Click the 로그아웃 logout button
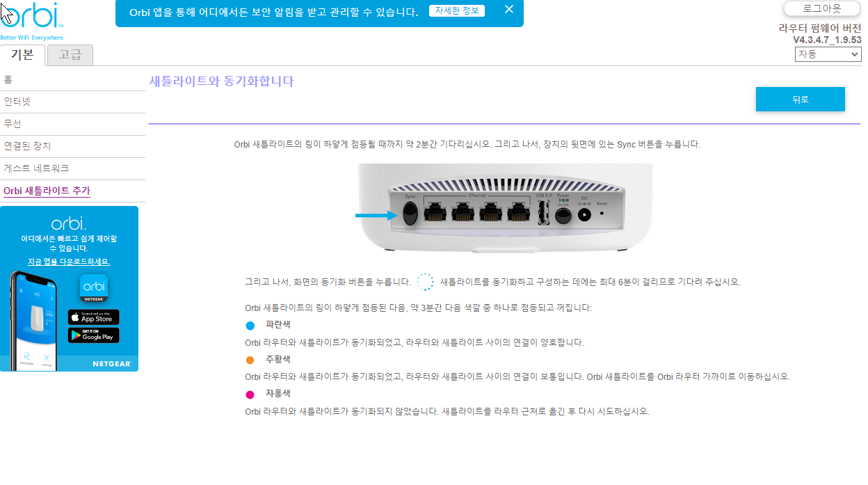The width and height of the screenshot is (868, 485). 822,8
